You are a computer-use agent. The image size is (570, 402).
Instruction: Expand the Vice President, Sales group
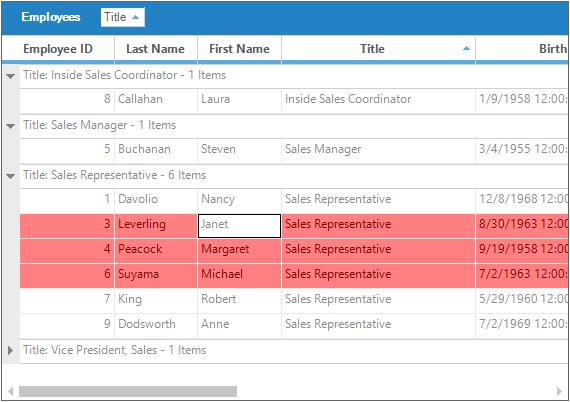pos(11,350)
